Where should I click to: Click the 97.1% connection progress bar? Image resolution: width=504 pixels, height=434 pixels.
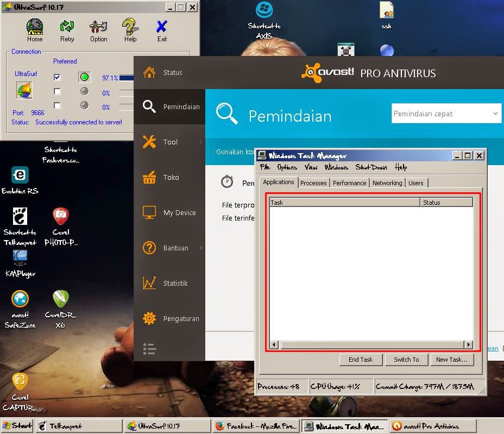(127, 77)
